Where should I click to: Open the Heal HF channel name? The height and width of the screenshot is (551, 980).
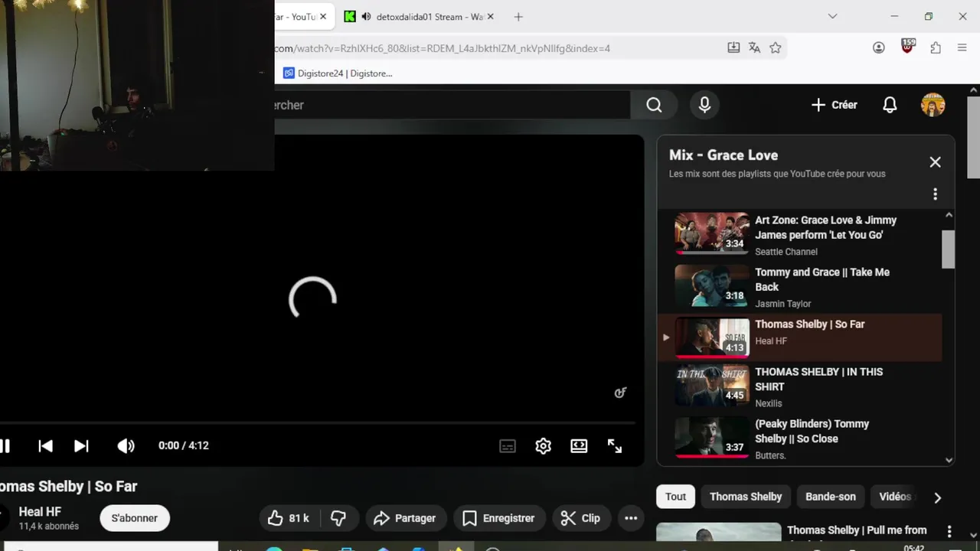[40, 512]
